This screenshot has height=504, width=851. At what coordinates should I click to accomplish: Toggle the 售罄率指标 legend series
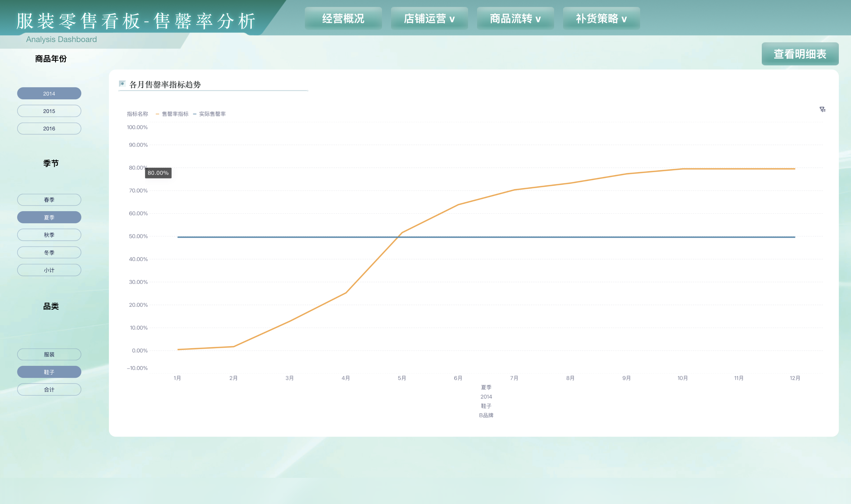coord(175,114)
